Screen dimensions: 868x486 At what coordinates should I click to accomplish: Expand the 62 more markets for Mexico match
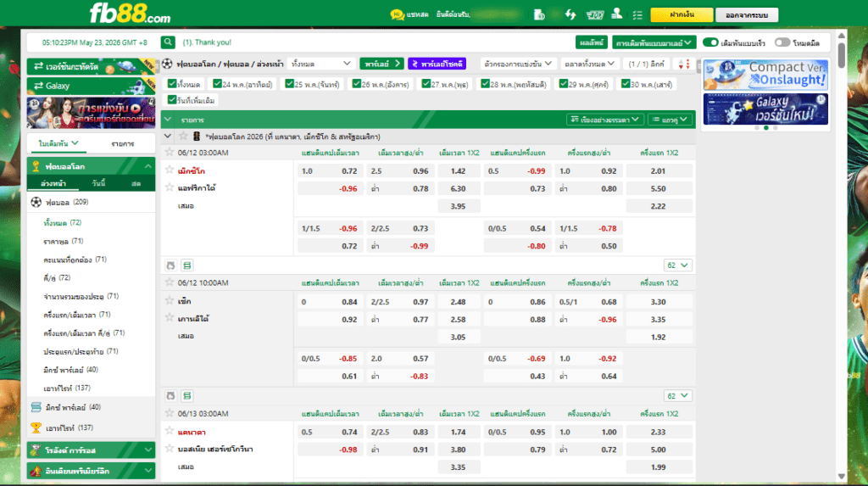tap(677, 265)
